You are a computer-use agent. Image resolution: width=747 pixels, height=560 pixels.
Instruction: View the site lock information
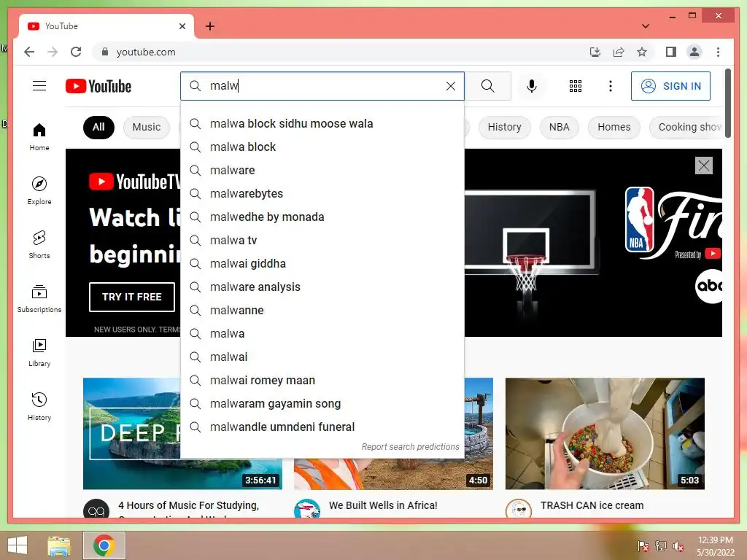click(105, 52)
